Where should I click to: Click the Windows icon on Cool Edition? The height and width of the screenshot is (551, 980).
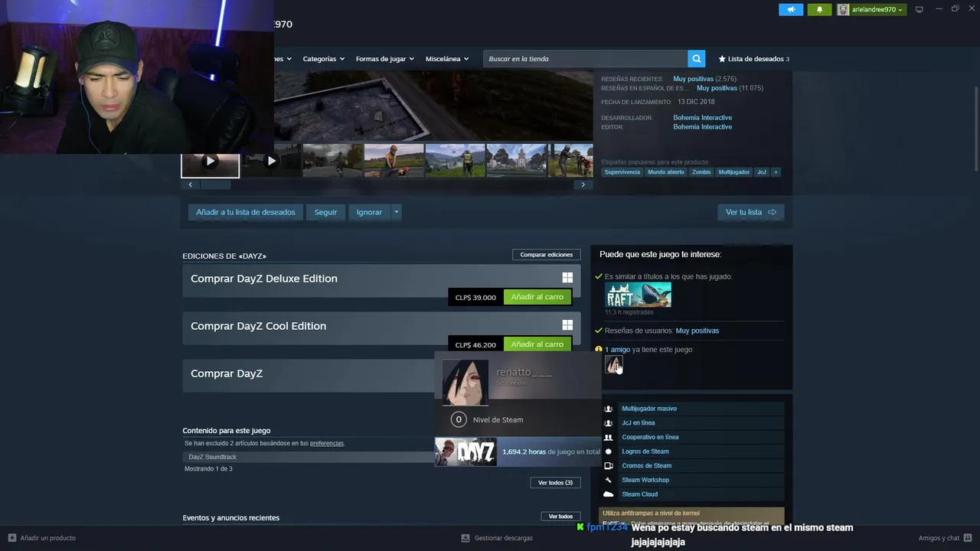pyautogui.click(x=567, y=325)
